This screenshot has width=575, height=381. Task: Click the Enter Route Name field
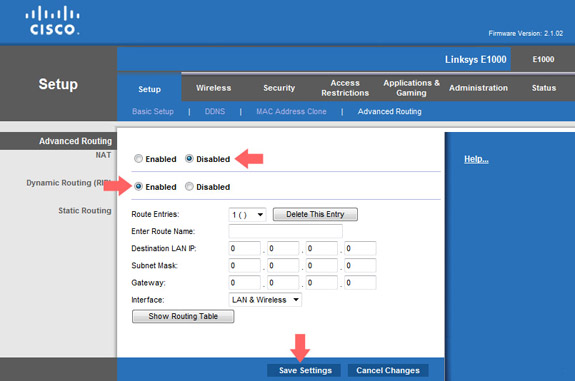pyautogui.click(x=285, y=231)
